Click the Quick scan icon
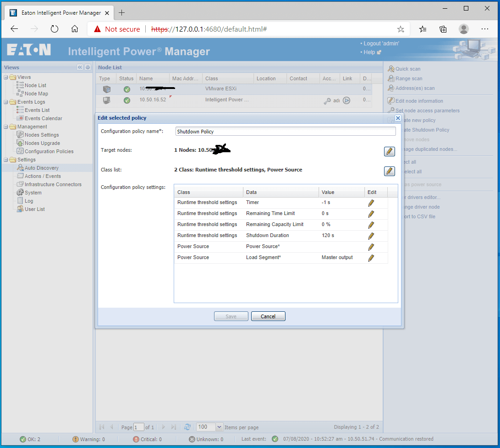The width and height of the screenshot is (500, 448). pyautogui.click(x=392, y=69)
